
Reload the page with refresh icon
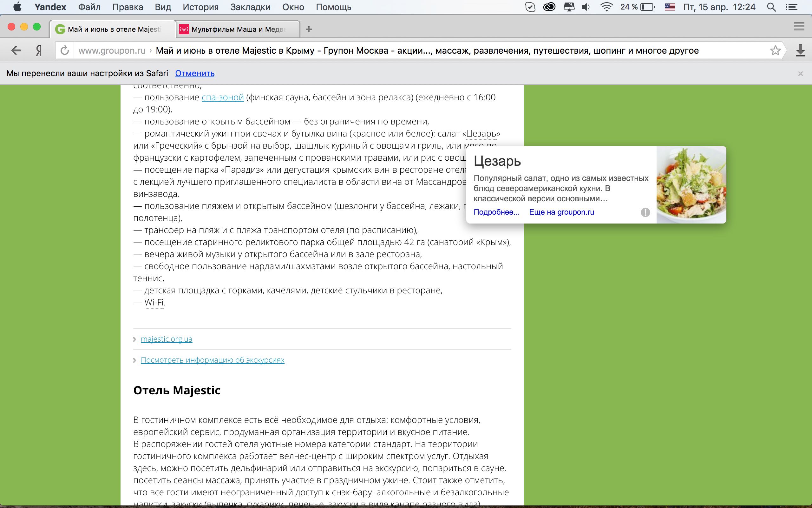[x=64, y=51]
